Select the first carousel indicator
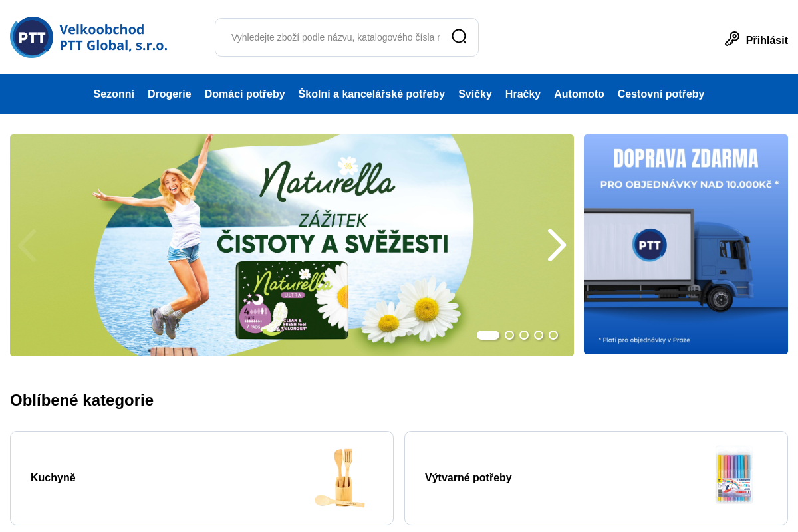The width and height of the screenshot is (798, 532). 488,335
